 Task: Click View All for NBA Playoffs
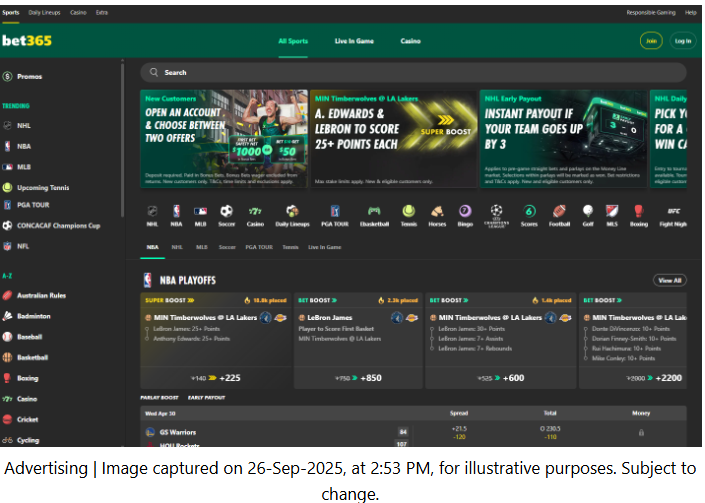(x=669, y=280)
